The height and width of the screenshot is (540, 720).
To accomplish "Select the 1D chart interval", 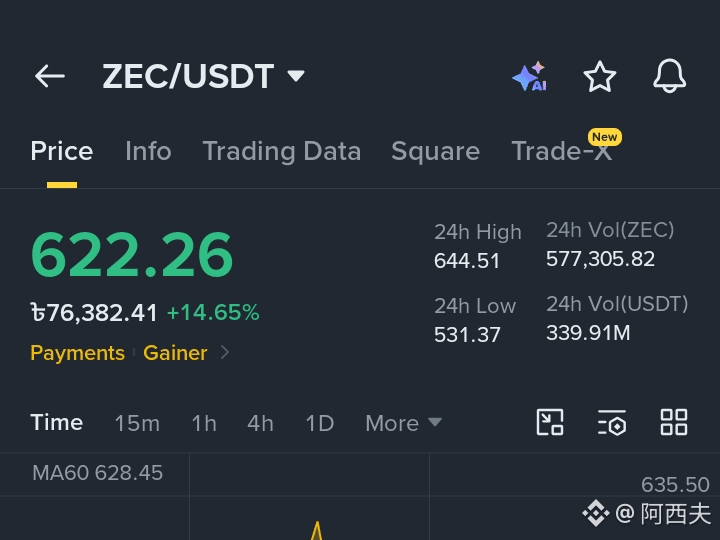I will pyautogui.click(x=320, y=423).
